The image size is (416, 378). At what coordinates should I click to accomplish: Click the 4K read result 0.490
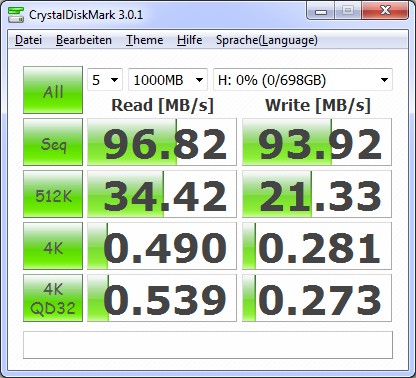point(162,246)
